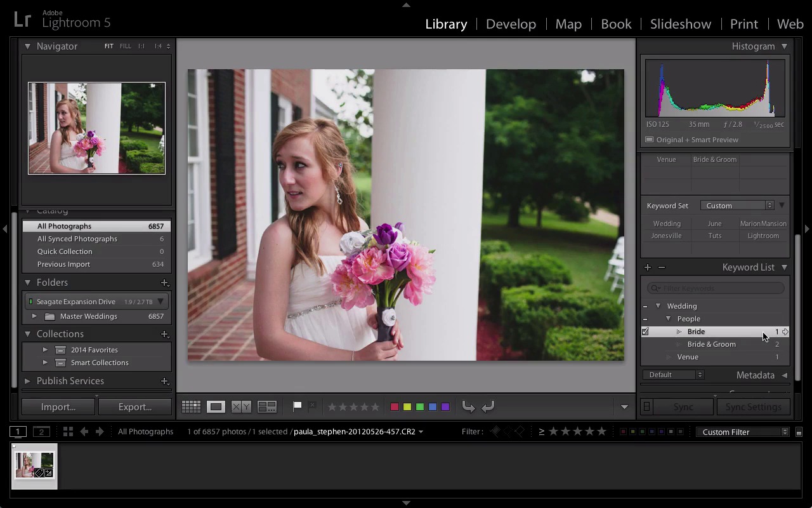Viewport: 812px width, 508px height.
Task: Create a new collection with plus icon
Action: [164, 334]
